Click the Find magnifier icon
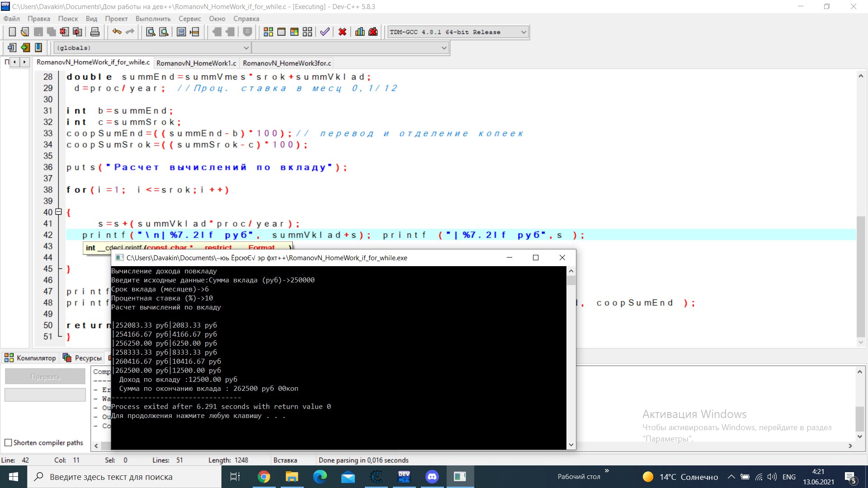Viewport: 868px width, 488px height. 151,32
